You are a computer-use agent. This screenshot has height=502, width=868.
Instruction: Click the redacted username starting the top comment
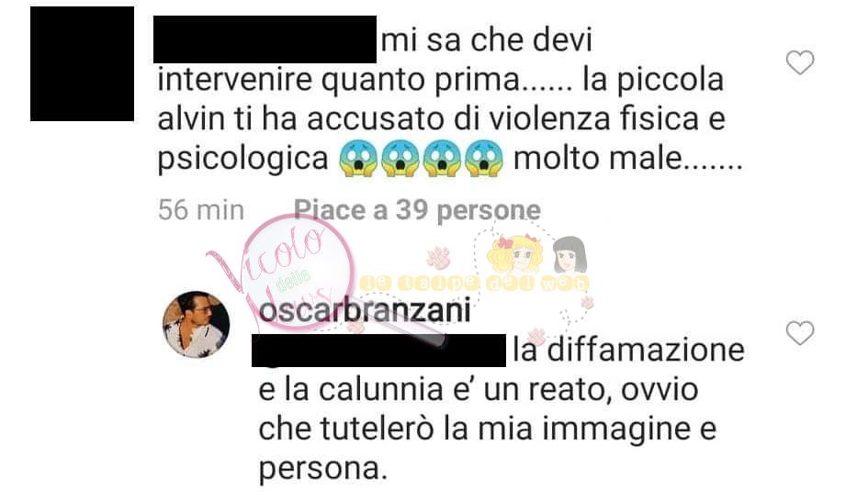pos(265,39)
